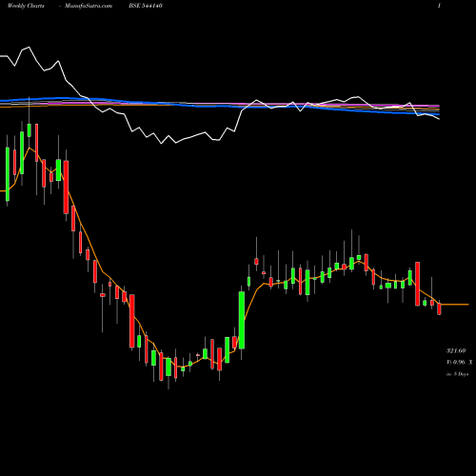476x476 pixels.
Task: Click the 'in 5 Days' label
Action: 458,374
